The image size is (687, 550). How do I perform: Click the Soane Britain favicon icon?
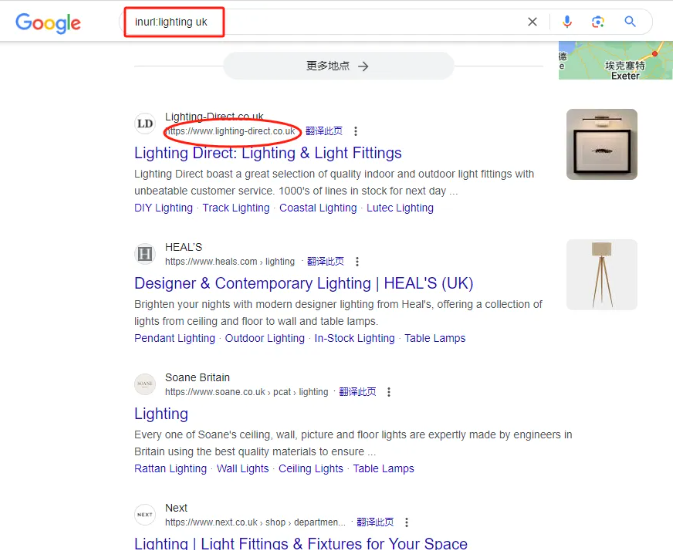[145, 384]
